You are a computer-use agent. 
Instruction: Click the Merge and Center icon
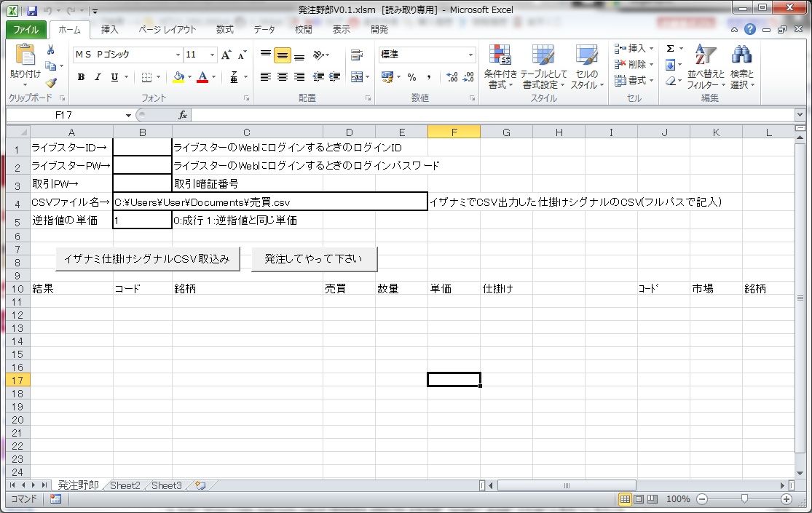coord(357,77)
